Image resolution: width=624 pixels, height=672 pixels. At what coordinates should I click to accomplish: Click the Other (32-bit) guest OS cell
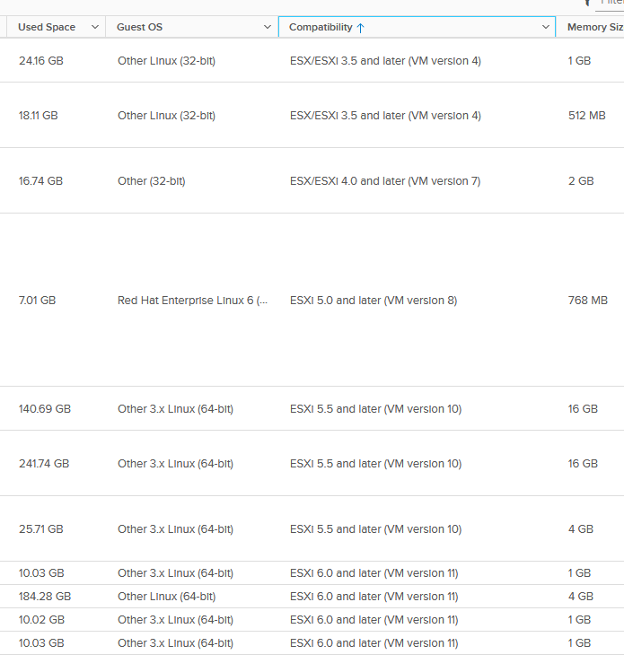pyautogui.click(x=151, y=181)
